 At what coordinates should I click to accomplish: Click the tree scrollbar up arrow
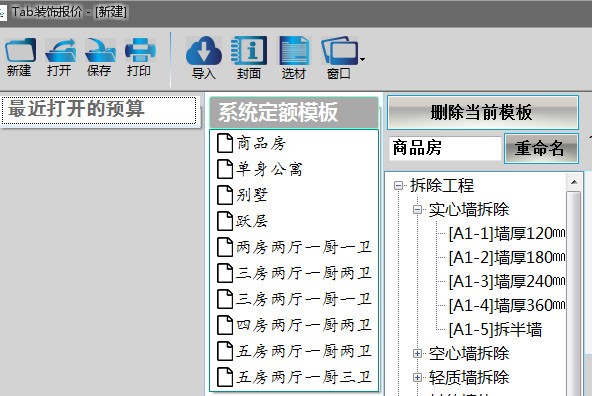[574, 182]
